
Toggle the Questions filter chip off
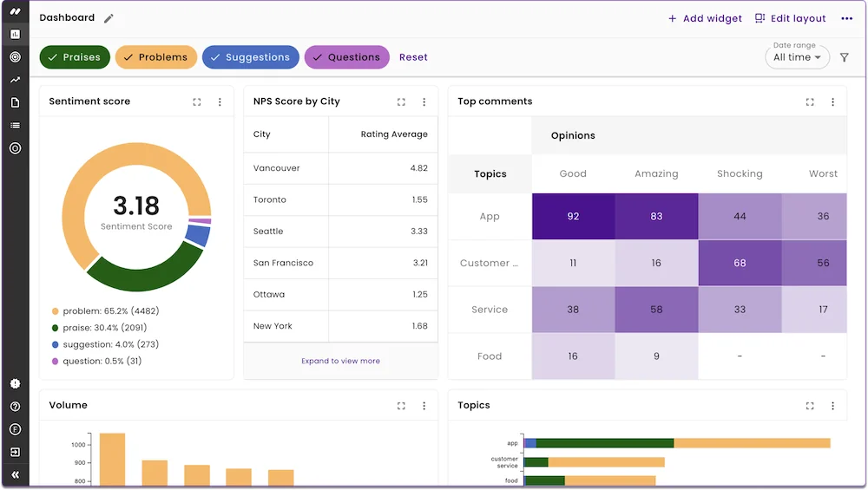click(x=346, y=57)
